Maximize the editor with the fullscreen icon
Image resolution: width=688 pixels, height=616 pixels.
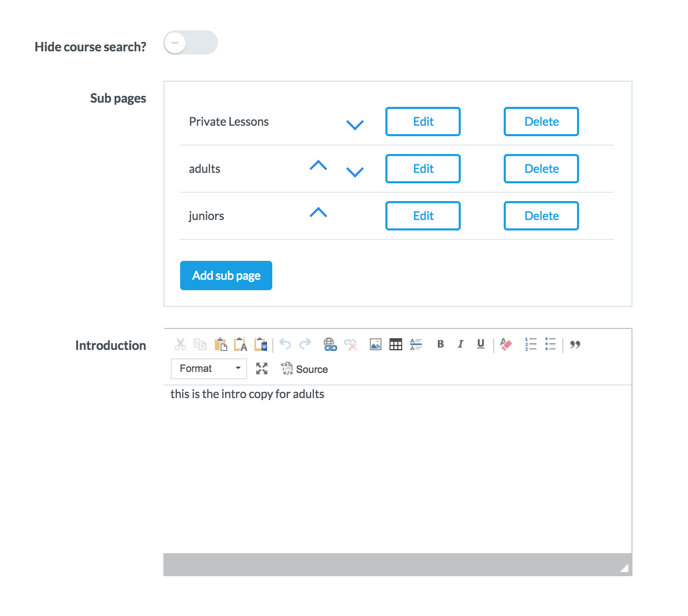click(x=262, y=369)
